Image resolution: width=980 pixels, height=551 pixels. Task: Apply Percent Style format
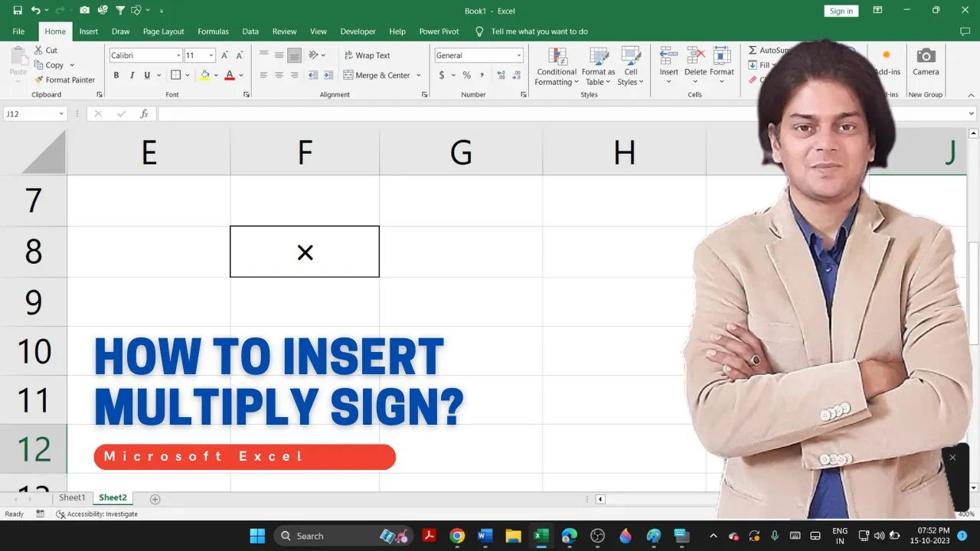click(466, 75)
